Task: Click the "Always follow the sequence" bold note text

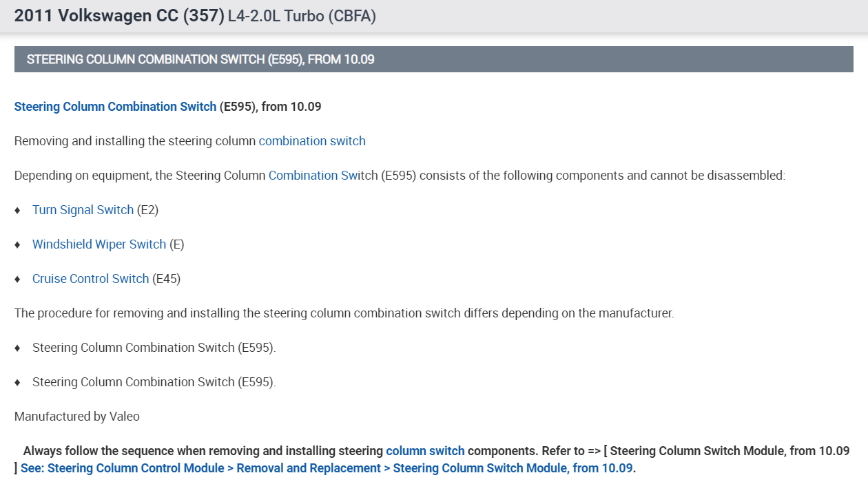Action: pyautogui.click(x=203, y=451)
